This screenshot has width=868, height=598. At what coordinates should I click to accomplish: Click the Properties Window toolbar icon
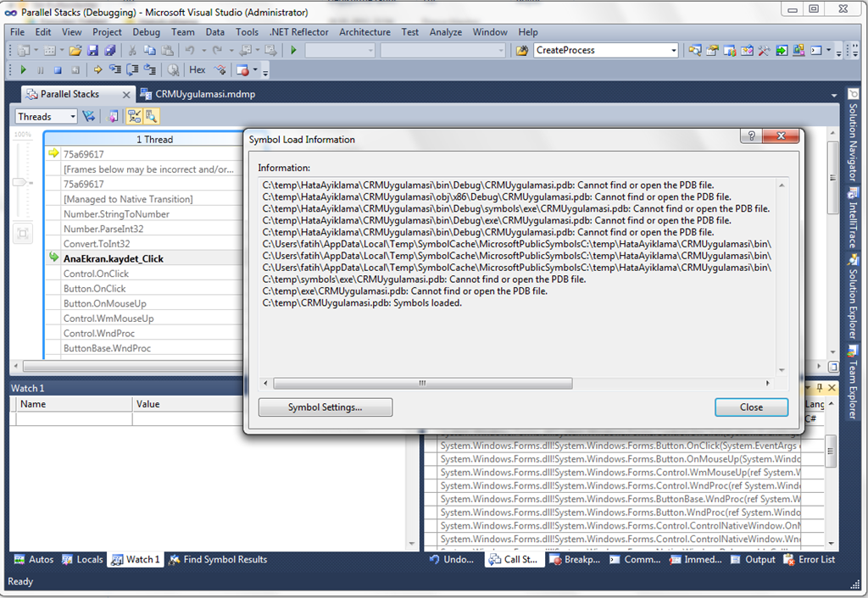pyautogui.click(x=712, y=50)
